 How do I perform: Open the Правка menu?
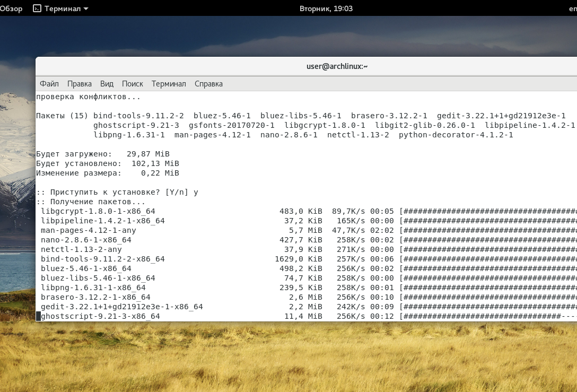point(80,84)
